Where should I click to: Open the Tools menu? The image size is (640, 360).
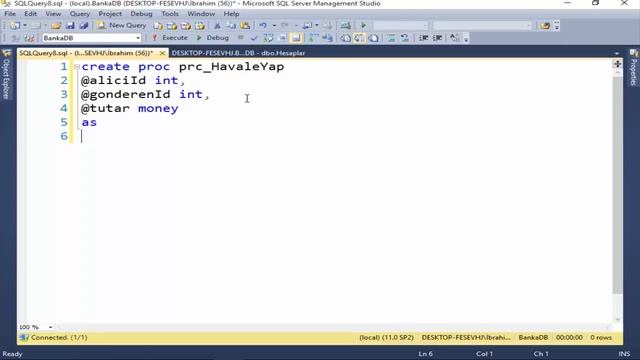170,13
